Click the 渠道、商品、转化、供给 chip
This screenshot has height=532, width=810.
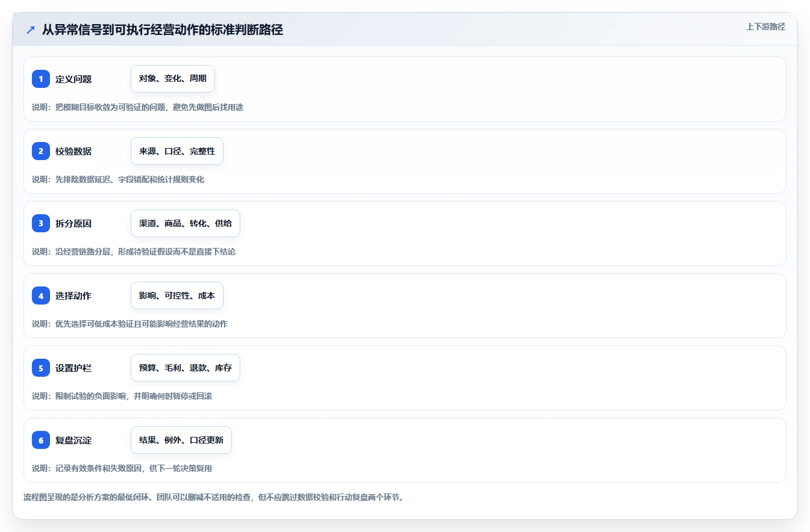tap(185, 223)
